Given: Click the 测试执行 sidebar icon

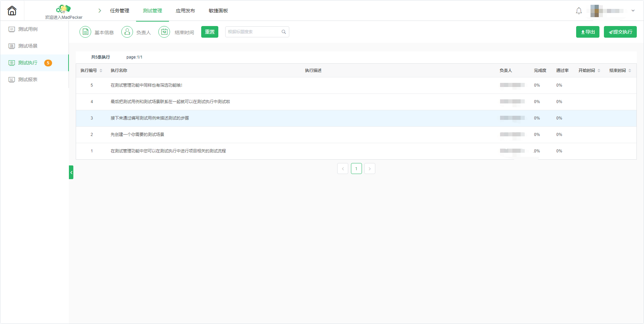Looking at the screenshot, I should click(12, 63).
